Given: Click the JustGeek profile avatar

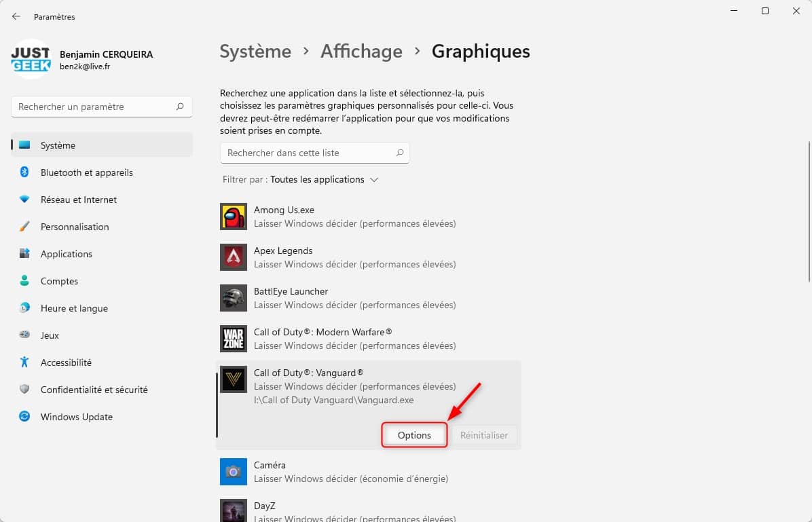Looking at the screenshot, I should click(x=31, y=59).
